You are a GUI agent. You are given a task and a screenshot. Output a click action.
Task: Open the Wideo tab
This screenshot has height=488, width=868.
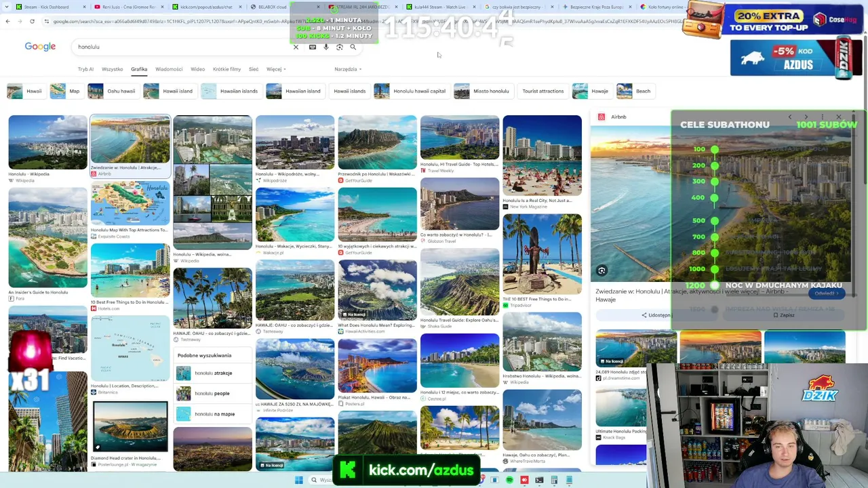pos(198,69)
